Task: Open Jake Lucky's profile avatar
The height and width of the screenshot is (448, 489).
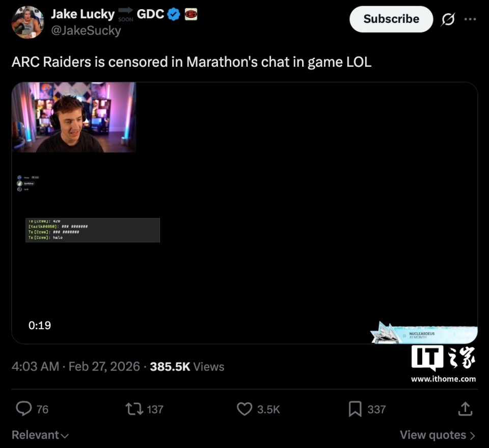Action: 28,22
